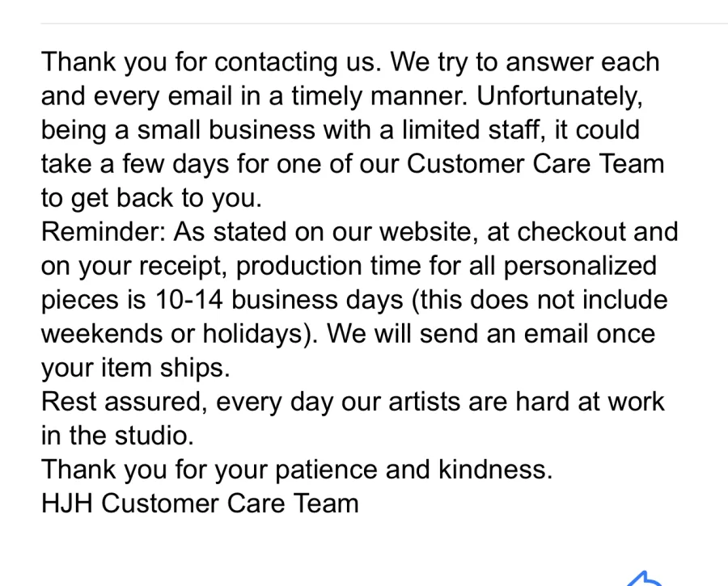Click the "10-14 business days" text
Image resolution: width=728 pixels, height=586 pixels.
[x=277, y=300]
